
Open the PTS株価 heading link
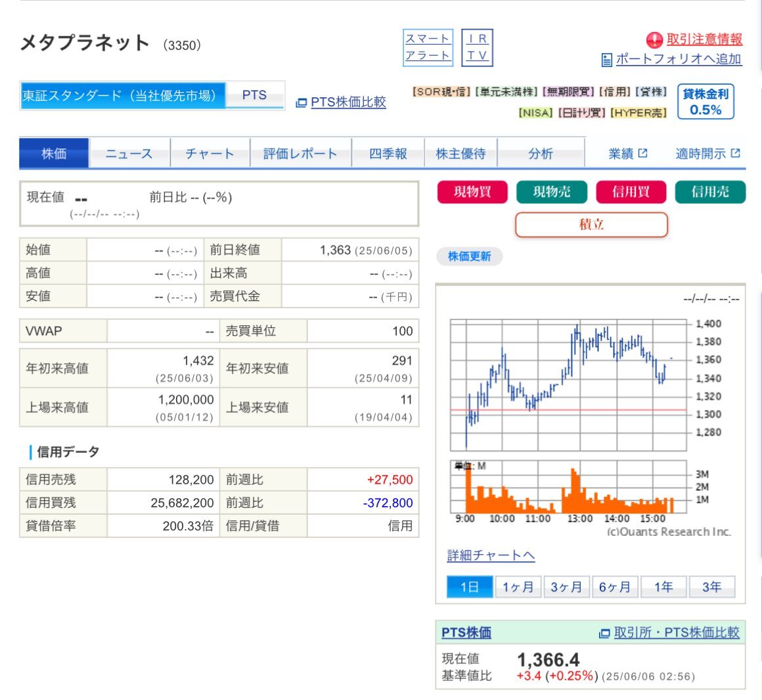(x=466, y=632)
